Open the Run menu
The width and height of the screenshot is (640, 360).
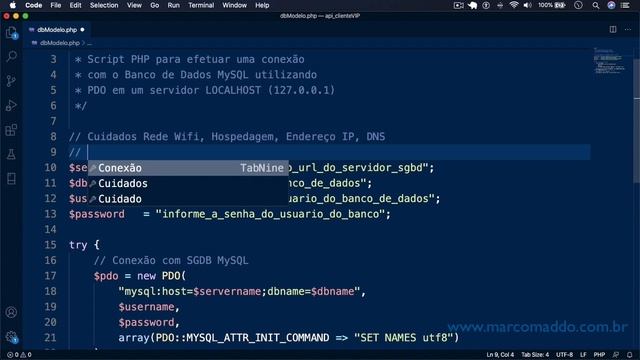coord(173,5)
